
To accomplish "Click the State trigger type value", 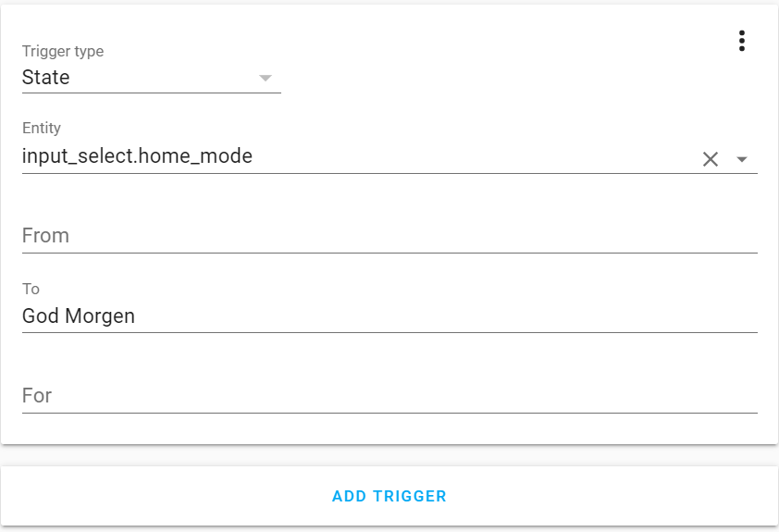I will [46, 78].
